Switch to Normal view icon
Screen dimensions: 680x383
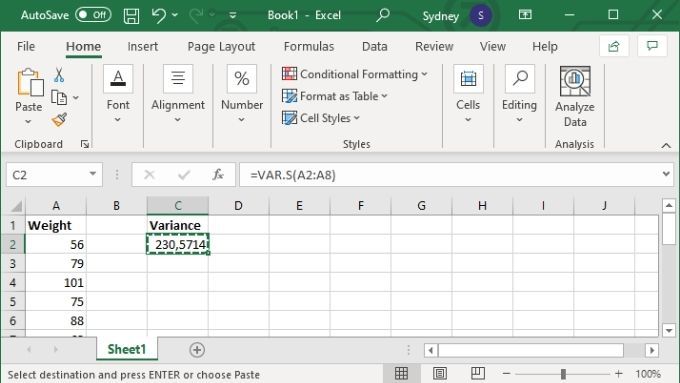(401, 373)
